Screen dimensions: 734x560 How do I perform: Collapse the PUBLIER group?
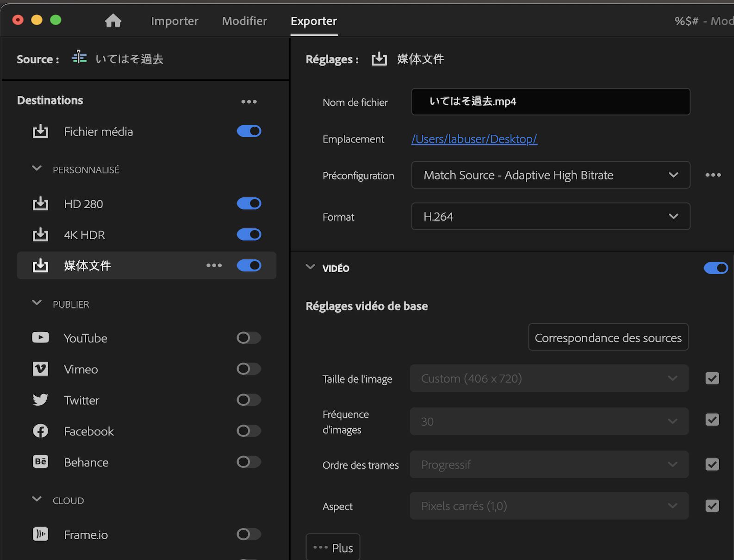[37, 303]
